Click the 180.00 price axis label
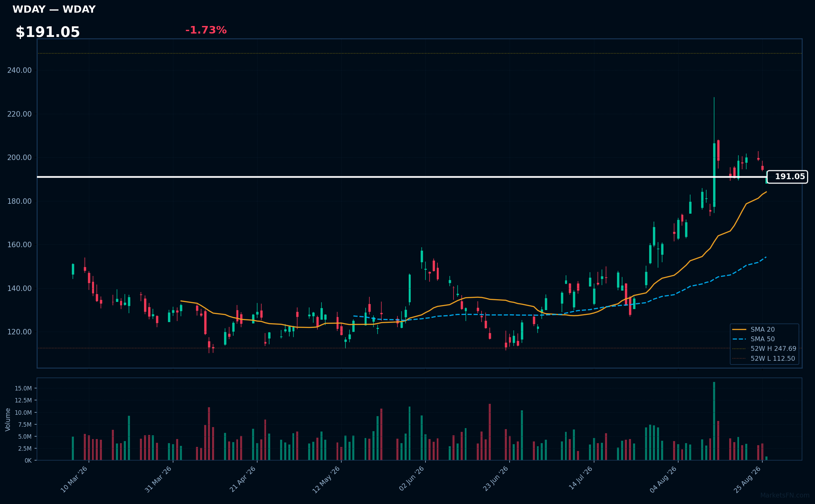Screen dimensions: 815x504 point(19,201)
